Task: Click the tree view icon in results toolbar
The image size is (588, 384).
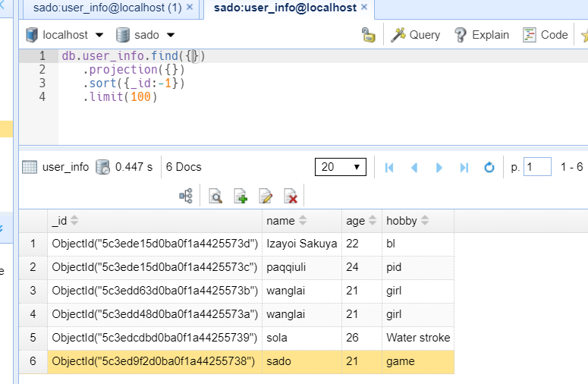Action: (x=186, y=197)
